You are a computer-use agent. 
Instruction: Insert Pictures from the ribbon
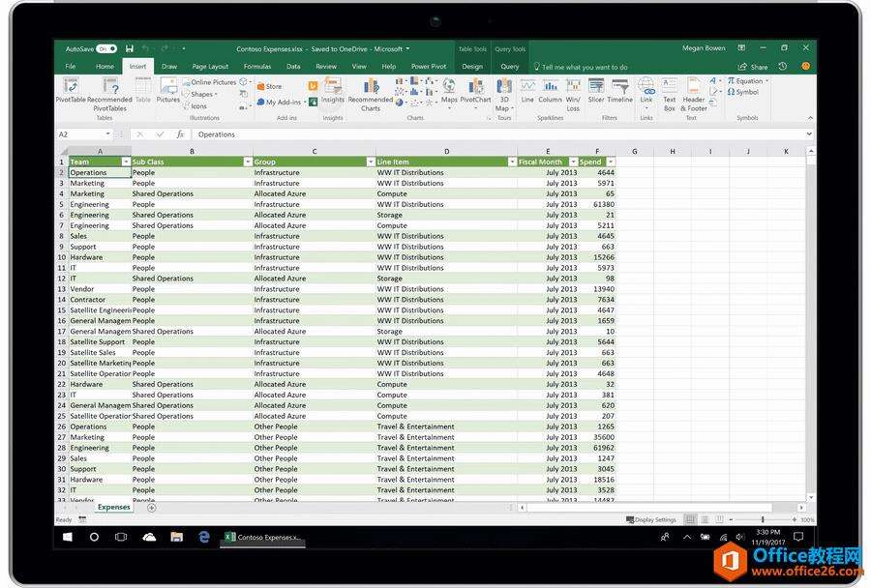167,91
